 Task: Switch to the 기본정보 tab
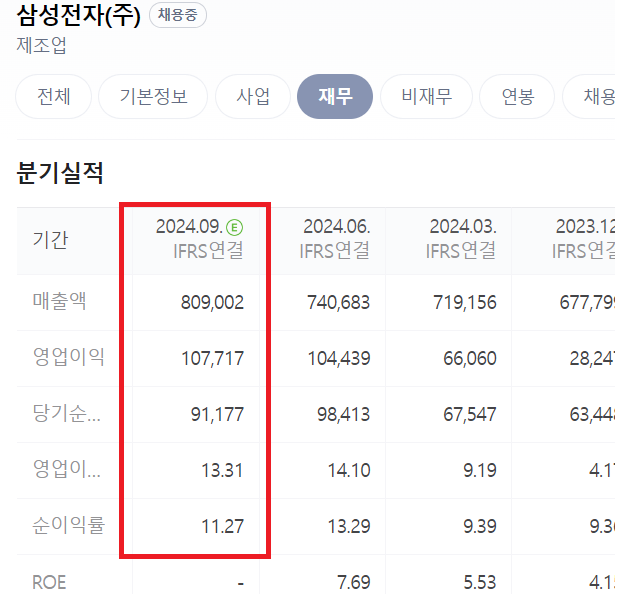[153, 97]
